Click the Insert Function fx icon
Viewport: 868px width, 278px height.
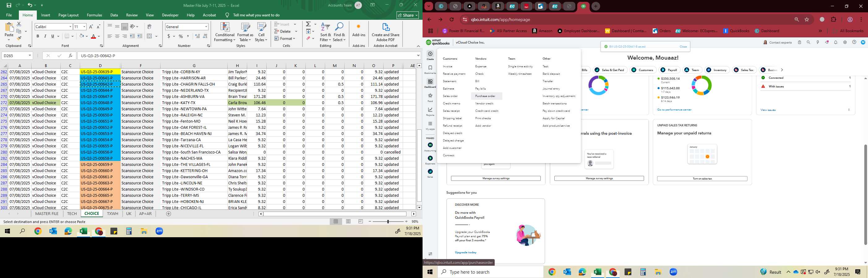tap(71, 56)
